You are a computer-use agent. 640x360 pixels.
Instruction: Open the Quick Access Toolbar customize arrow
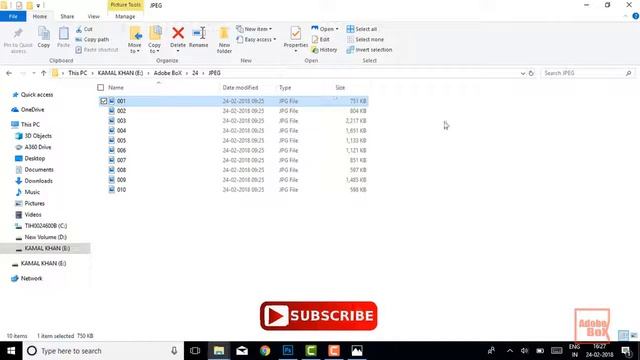(x=38, y=5)
